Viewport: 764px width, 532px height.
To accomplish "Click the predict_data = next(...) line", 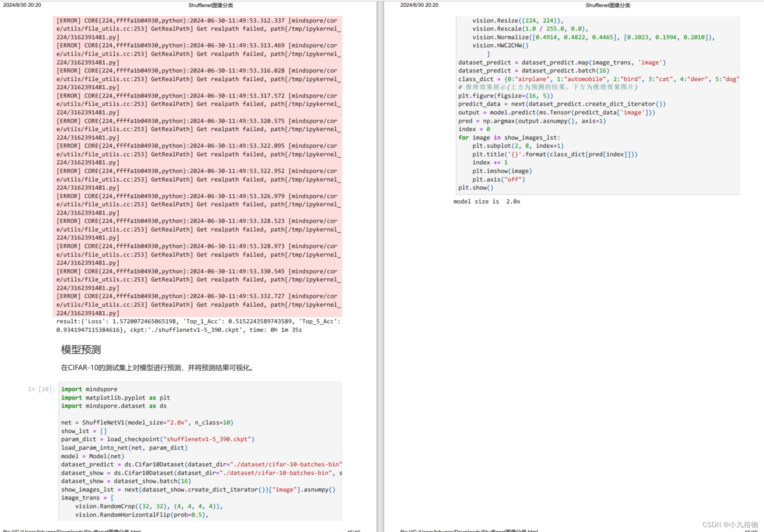I will [562, 104].
